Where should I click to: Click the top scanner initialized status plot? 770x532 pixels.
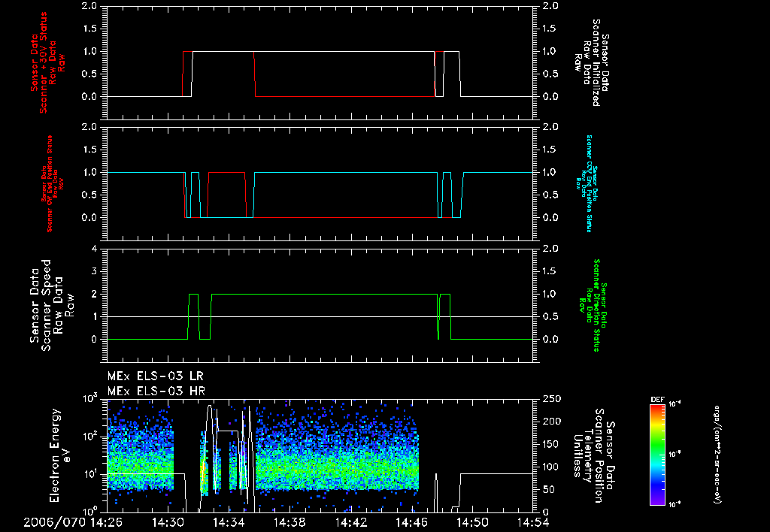[x=320, y=63]
